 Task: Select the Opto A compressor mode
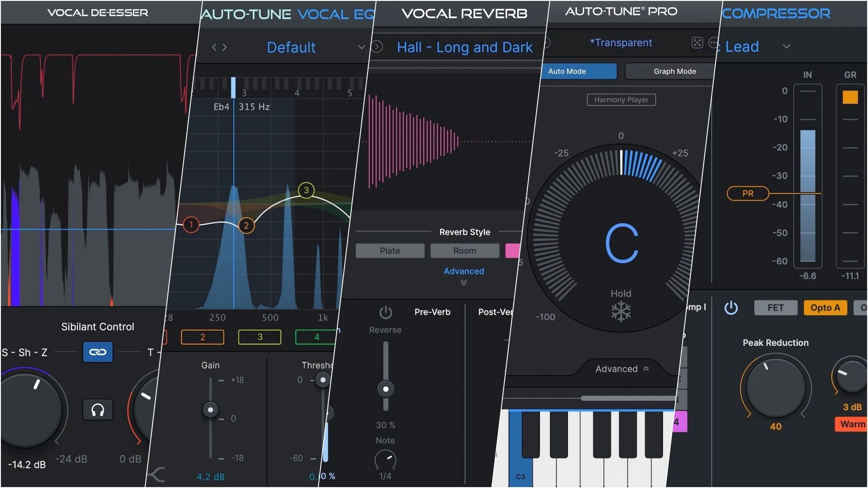click(x=825, y=308)
